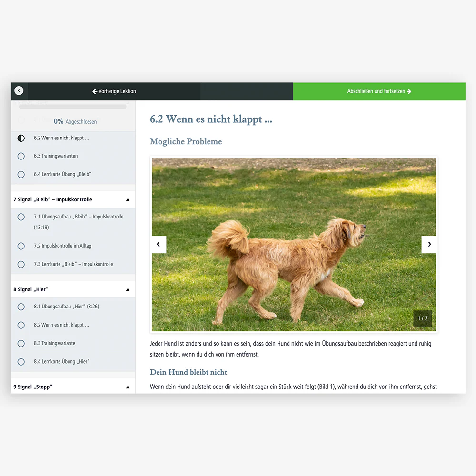Open lesson 7.1 Übungsaufbau Bleib Impulskontrolle
This screenshot has width=476, height=476.
pyautogui.click(x=78, y=217)
